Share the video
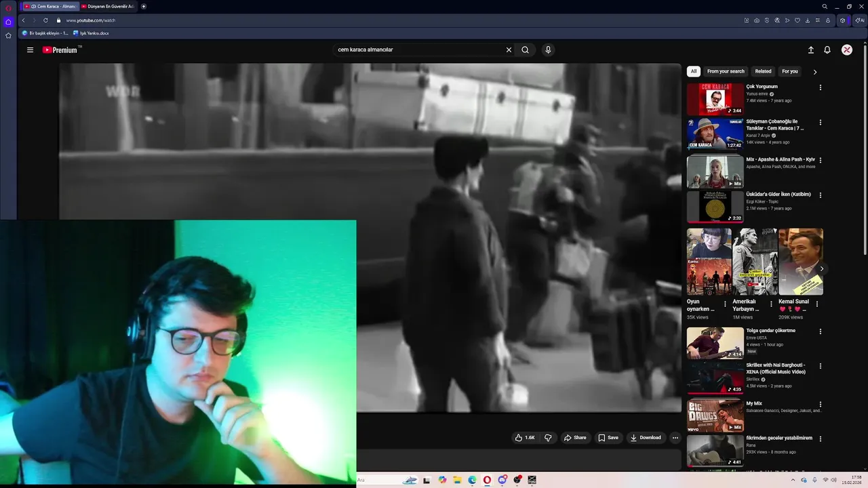868x488 pixels. click(x=575, y=438)
